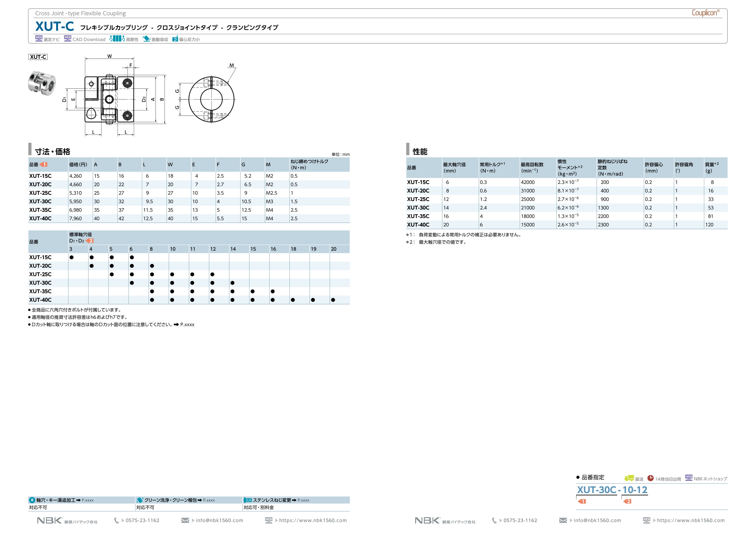Image resolution: width=756 pixels, height=534 pixels.
Task: Click the NBKネットショップ WEB icon
Action: tap(688, 478)
